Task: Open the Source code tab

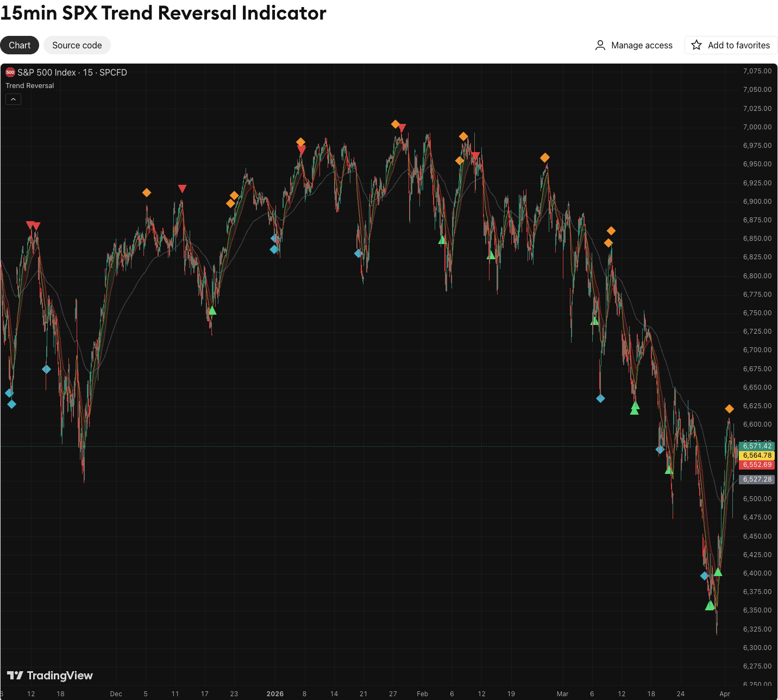Action: [77, 45]
